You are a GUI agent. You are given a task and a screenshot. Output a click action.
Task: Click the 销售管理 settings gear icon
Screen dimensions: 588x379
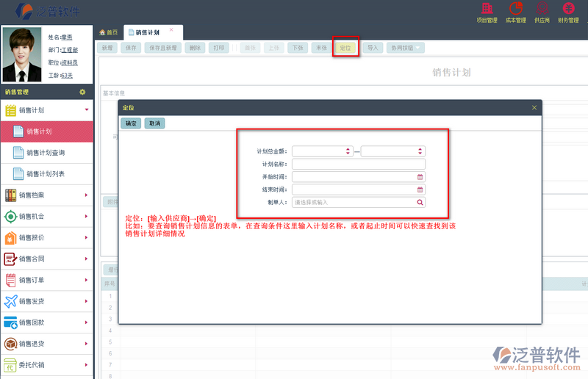[82, 92]
